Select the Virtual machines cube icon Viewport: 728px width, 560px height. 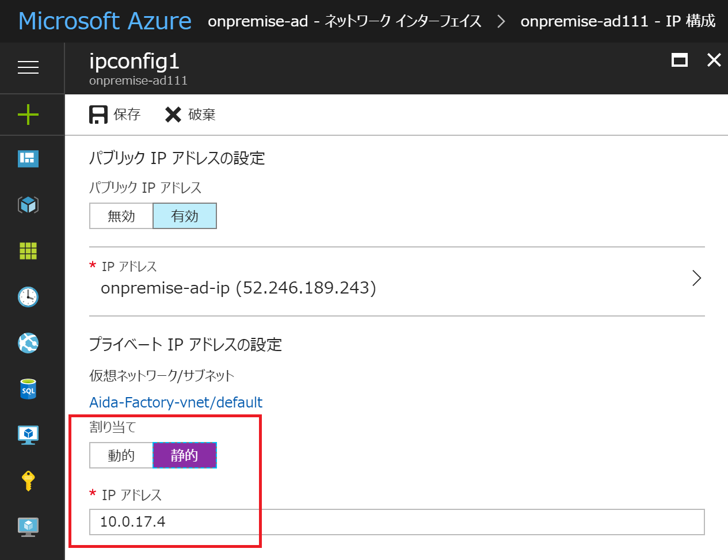[x=28, y=205]
